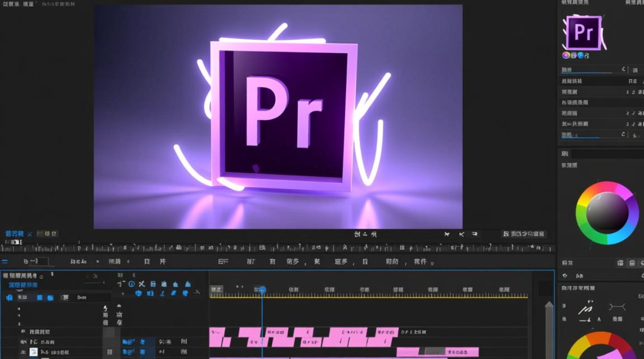Click the boxed button with icon below the preview's right corner
This screenshot has width=644, height=359.
pos(524,234)
